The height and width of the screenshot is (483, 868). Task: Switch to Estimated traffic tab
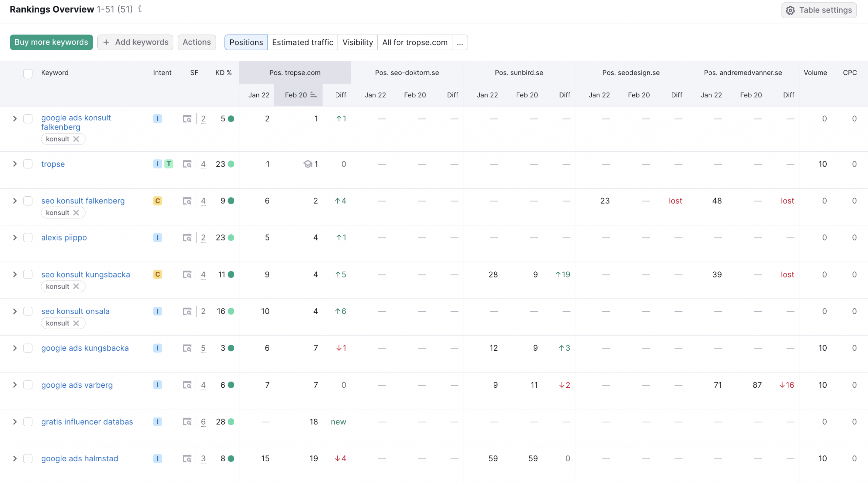303,42
